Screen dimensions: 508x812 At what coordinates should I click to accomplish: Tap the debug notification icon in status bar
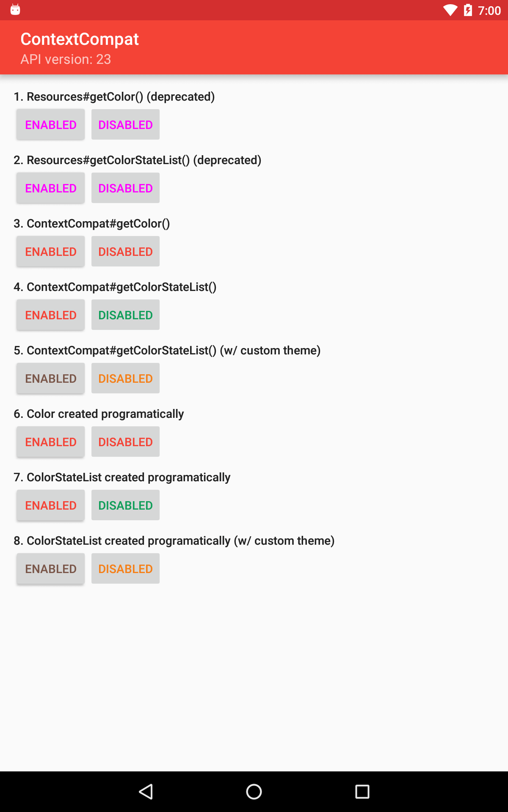pyautogui.click(x=15, y=9)
